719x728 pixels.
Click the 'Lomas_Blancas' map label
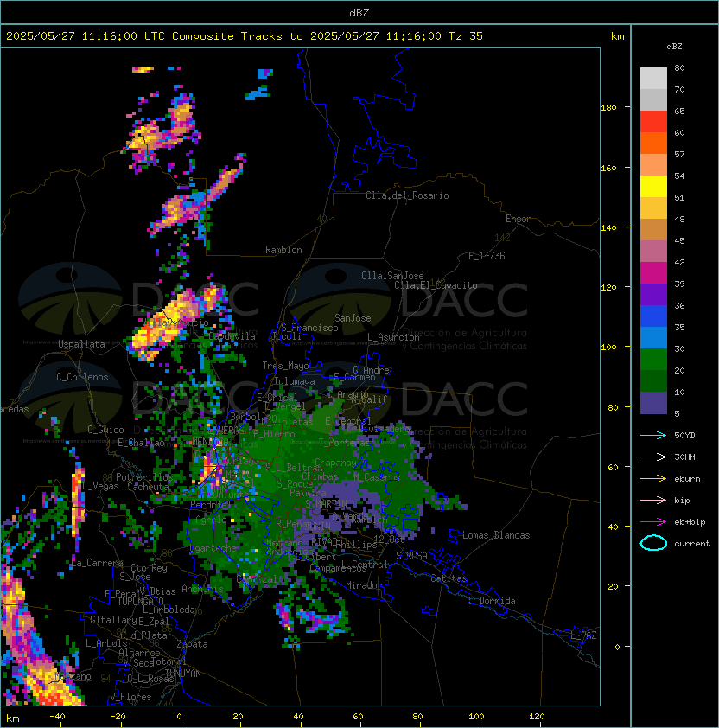click(496, 535)
